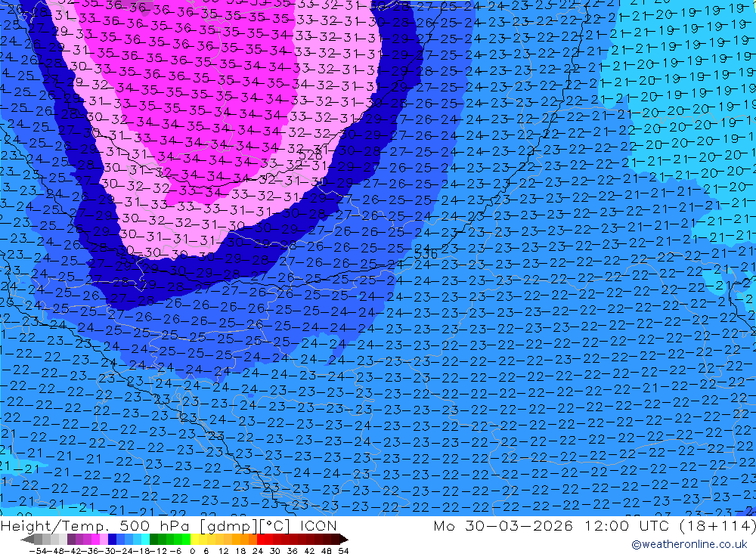The image size is (756, 554).
Task: Click the 'ICON' model name in the title
Action: tap(318, 525)
